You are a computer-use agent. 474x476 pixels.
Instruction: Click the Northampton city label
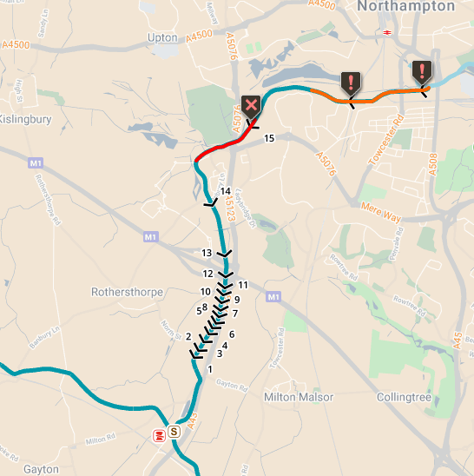point(406,6)
